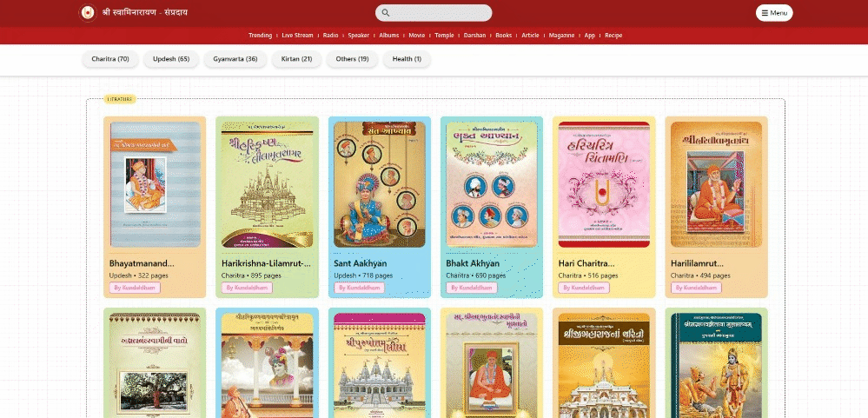Click By Kundaldham tag under Bhayatmanand
The width and height of the screenshot is (868, 418).
pyautogui.click(x=135, y=288)
